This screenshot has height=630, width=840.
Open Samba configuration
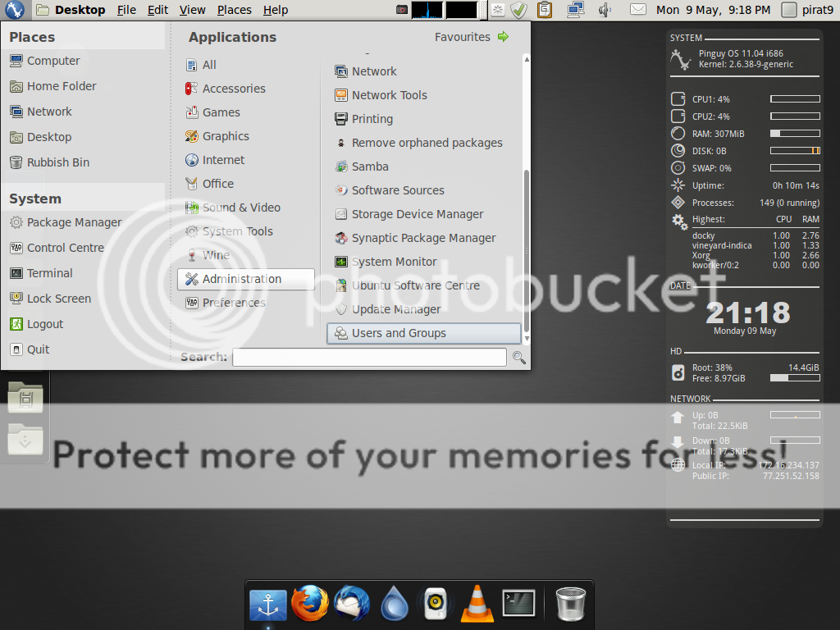[423, 167]
